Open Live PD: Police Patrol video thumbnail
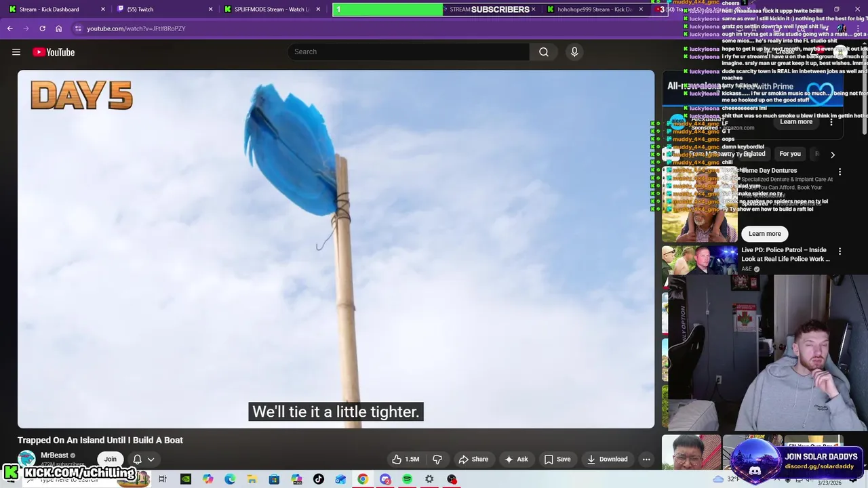Image resolution: width=868 pixels, height=488 pixels. pyautogui.click(x=700, y=260)
